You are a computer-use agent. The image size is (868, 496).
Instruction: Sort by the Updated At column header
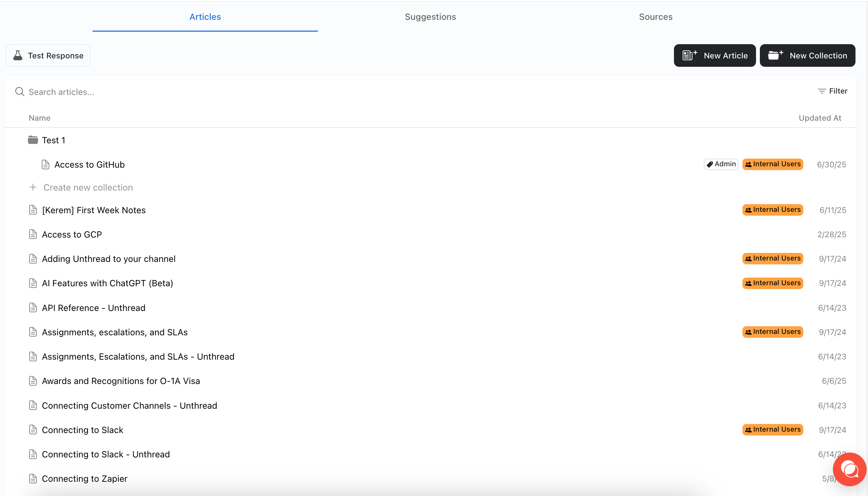point(820,118)
